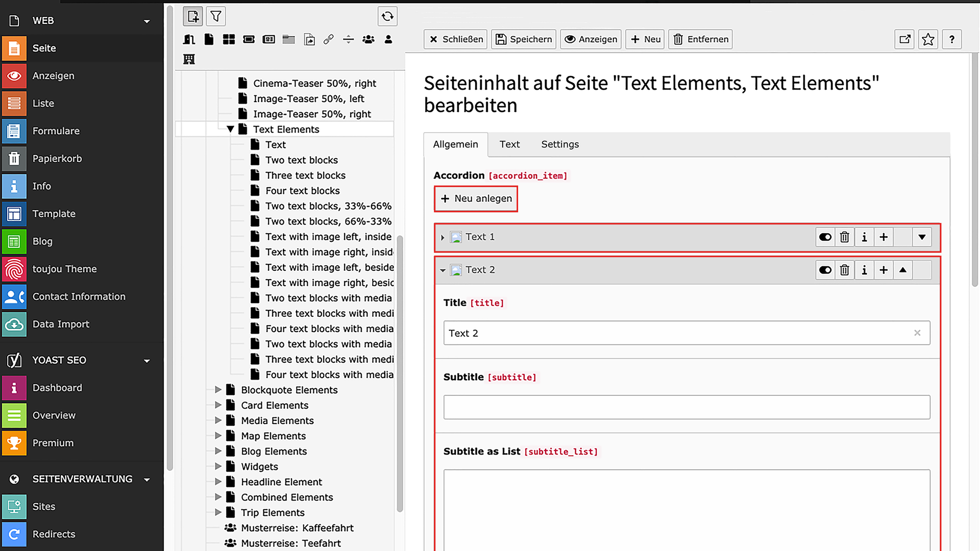
Task: Switch to the Text tab
Action: tap(509, 144)
